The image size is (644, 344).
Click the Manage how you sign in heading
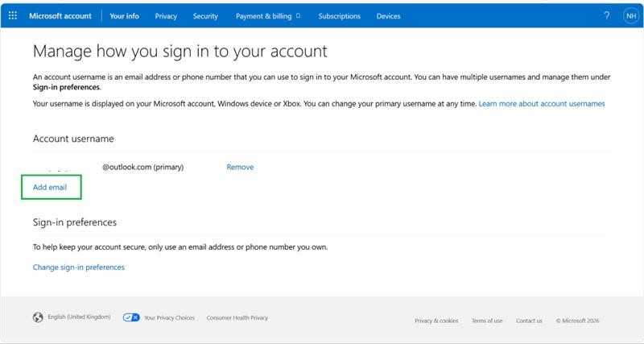coord(180,52)
